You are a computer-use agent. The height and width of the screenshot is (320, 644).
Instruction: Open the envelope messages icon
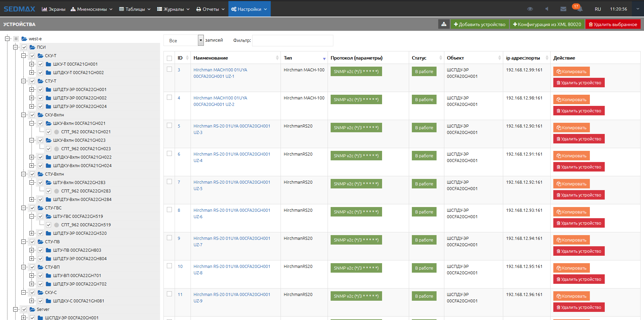[563, 9]
